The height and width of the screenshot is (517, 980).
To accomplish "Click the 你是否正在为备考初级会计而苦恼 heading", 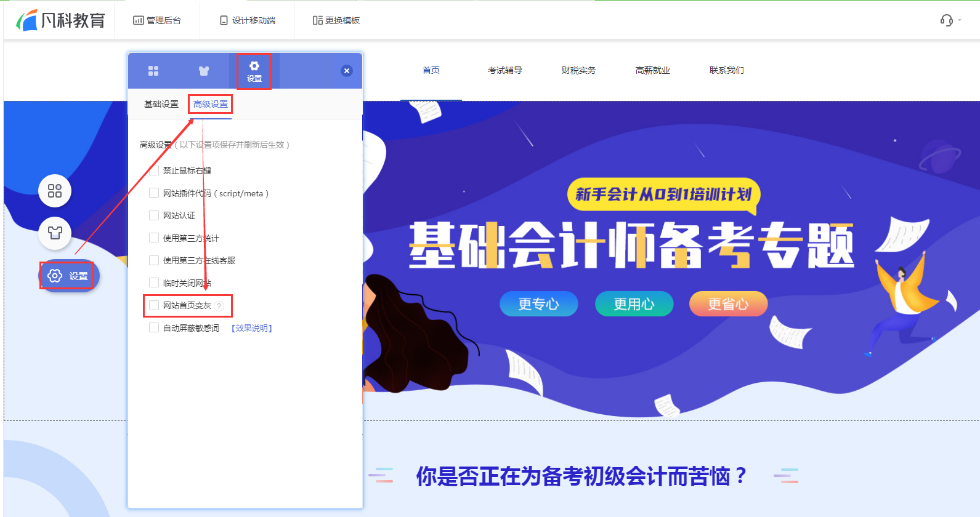I will click(582, 476).
